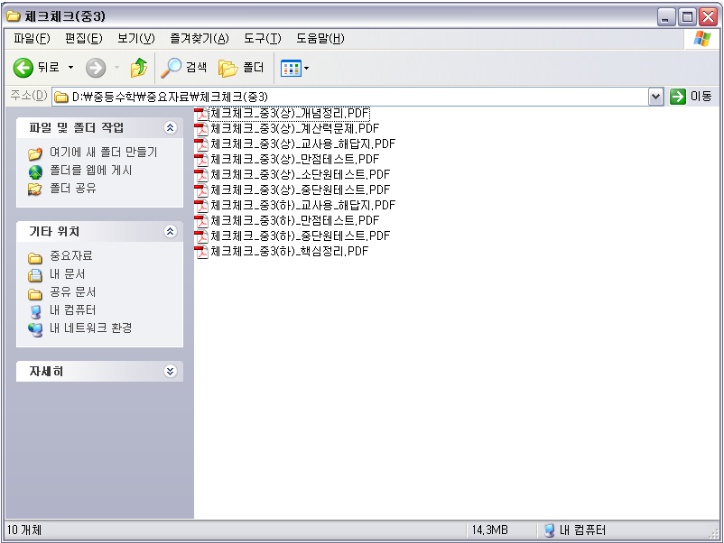Select file name 체크체크_중3(상)_소단원테스트.PDF
The image size is (724, 543).
(301, 175)
